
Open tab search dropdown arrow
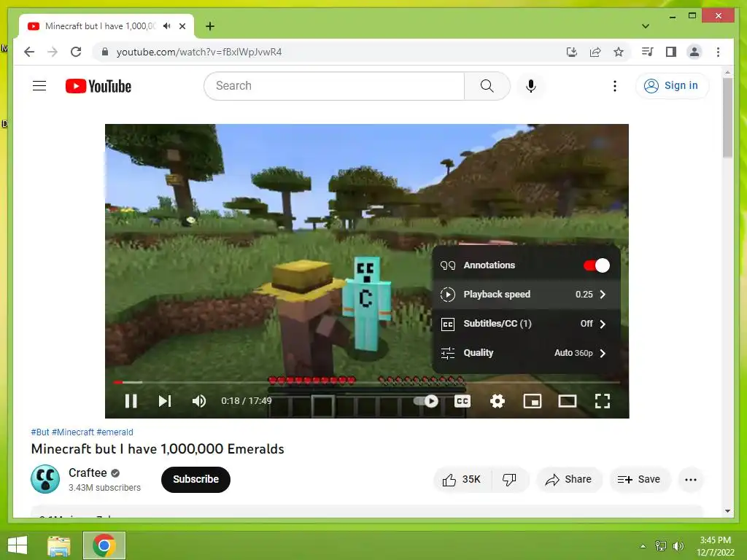point(646,26)
